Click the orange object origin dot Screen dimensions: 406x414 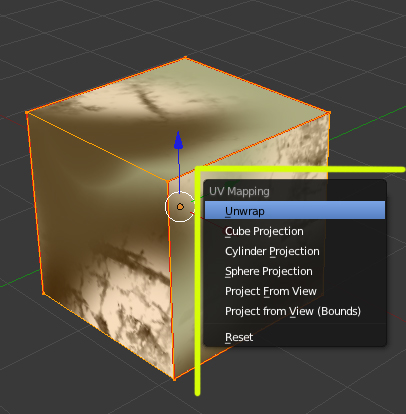click(180, 207)
